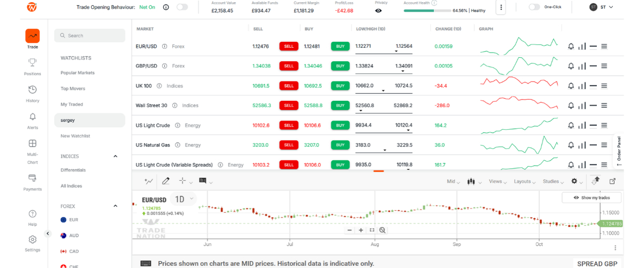Toggle Show my trades on chart
Image resolution: width=644 pixels, height=268 pixels.
coord(591,198)
